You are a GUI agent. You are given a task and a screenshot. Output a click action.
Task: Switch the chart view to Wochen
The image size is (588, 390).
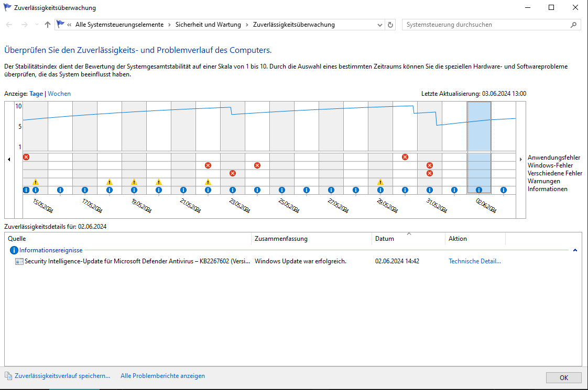point(59,94)
